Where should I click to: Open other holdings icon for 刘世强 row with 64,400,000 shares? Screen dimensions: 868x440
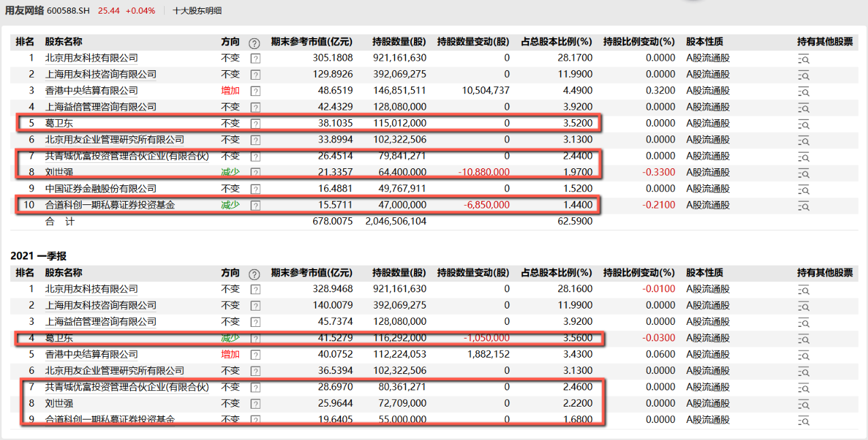click(803, 173)
